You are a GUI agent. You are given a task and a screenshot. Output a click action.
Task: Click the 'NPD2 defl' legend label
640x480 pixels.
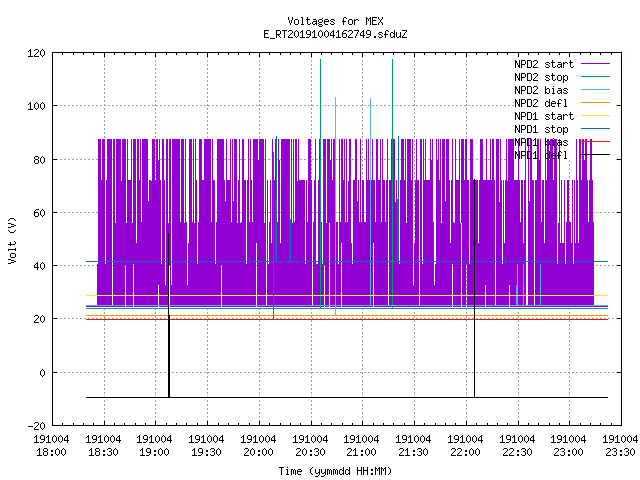pyautogui.click(x=541, y=103)
